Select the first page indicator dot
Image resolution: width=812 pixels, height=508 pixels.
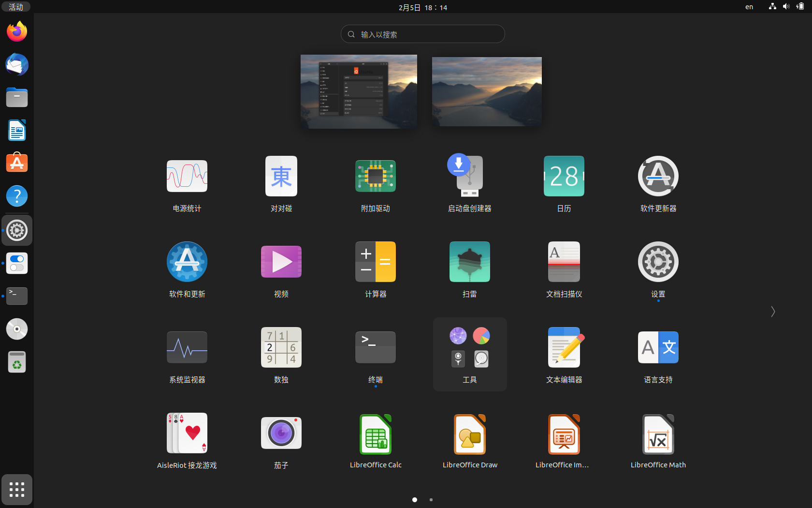(415, 500)
